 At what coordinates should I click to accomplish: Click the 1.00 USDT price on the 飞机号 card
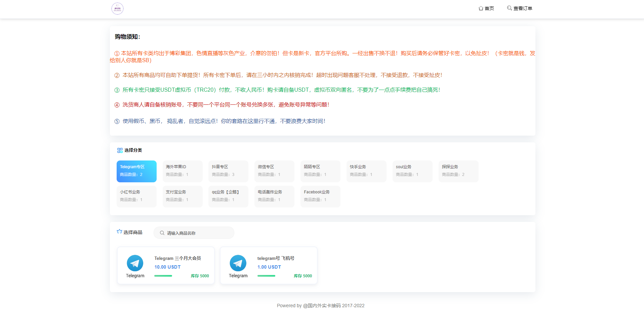(x=269, y=267)
